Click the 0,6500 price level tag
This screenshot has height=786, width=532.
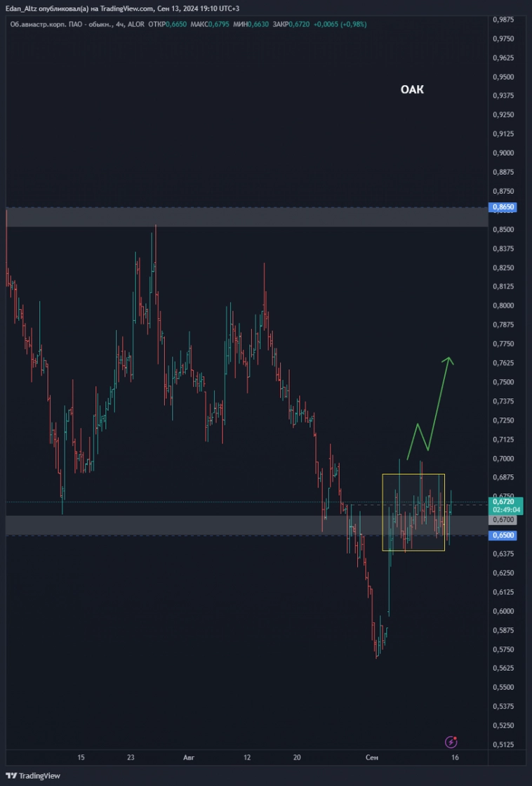503,535
